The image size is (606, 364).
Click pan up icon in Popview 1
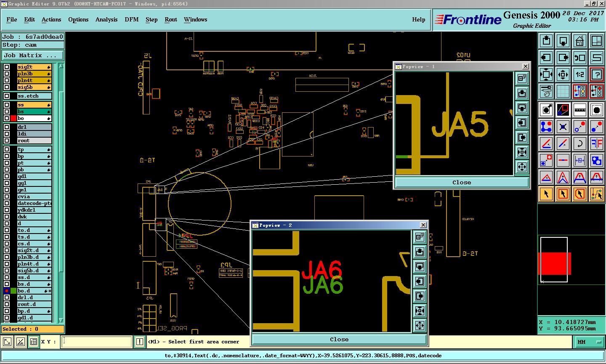click(522, 93)
